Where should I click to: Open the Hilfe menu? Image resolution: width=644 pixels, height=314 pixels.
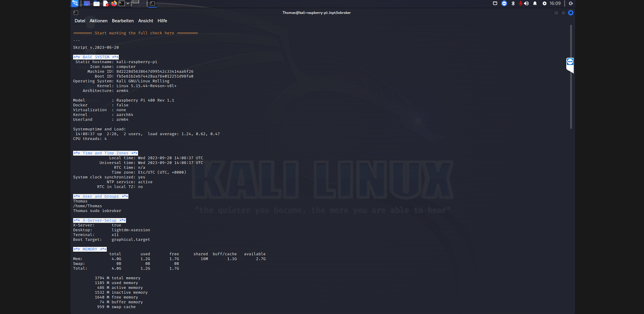pos(162,21)
